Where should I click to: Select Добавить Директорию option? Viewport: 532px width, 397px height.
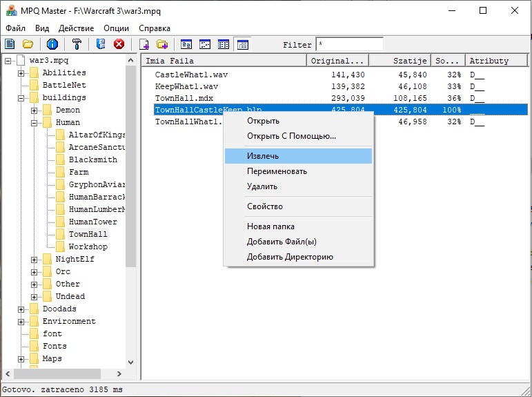[x=299, y=257]
